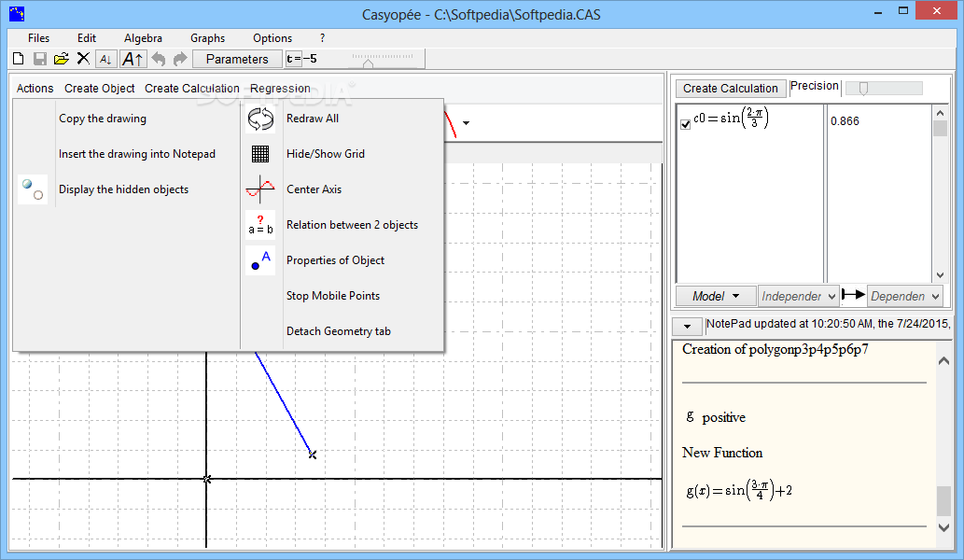964x560 pixels.
Task: Choose Relation between 2 objects
Action: [352, 225]
